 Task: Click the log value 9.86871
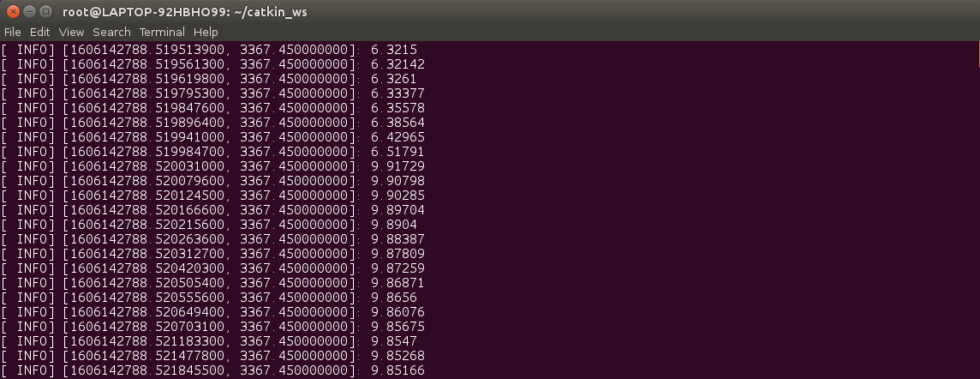(x=397, y=283)
